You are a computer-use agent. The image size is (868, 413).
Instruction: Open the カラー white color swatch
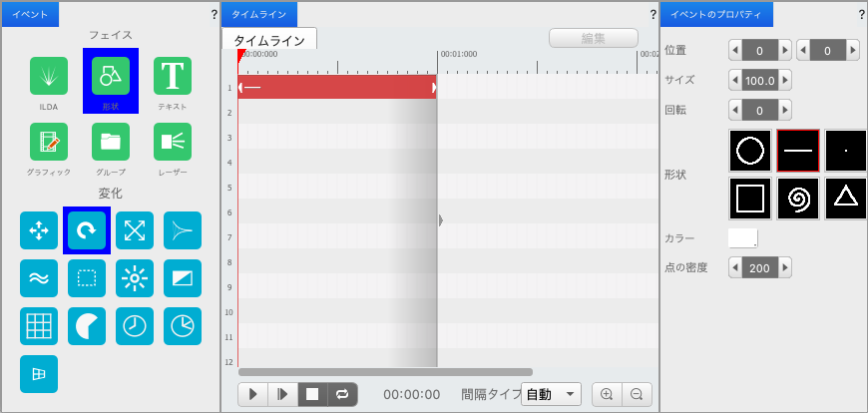pos(743,238)
